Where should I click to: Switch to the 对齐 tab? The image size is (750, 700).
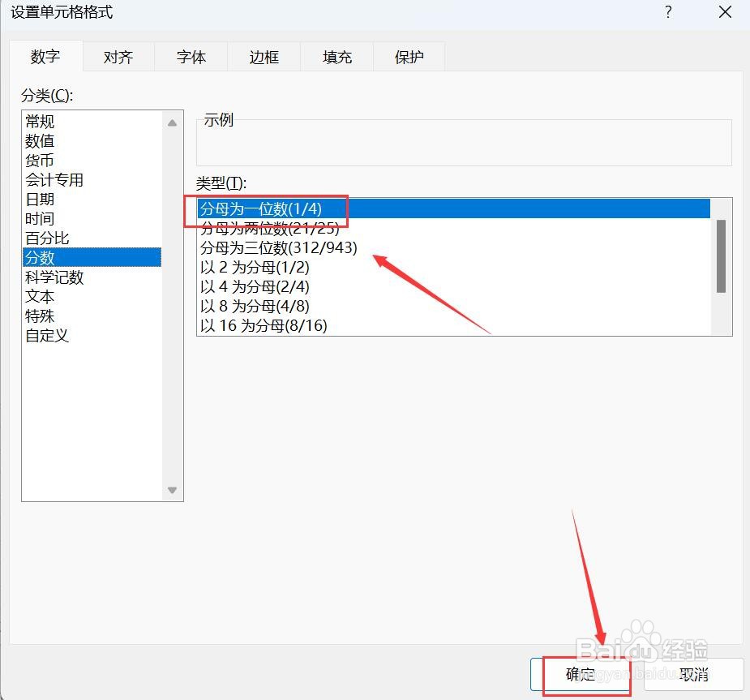click(x=118, y=57)
